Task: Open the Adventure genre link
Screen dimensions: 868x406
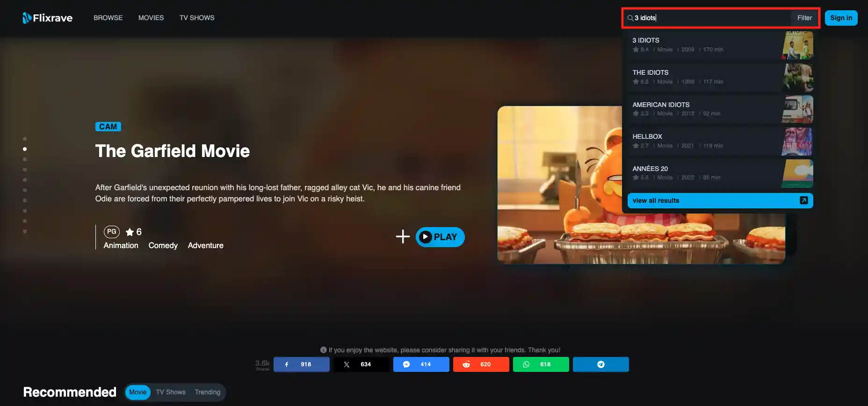Action: pos(206,245)
